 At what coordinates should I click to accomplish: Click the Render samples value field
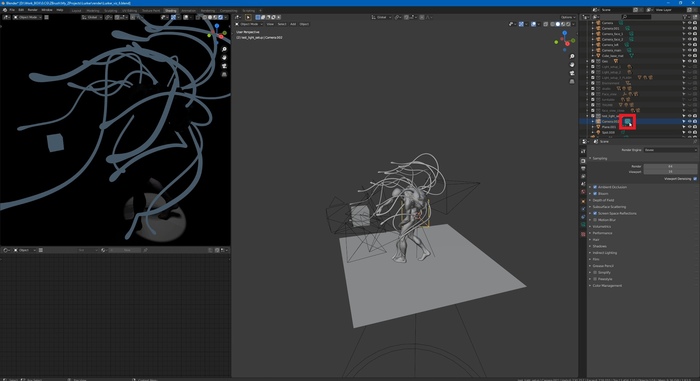670,166
